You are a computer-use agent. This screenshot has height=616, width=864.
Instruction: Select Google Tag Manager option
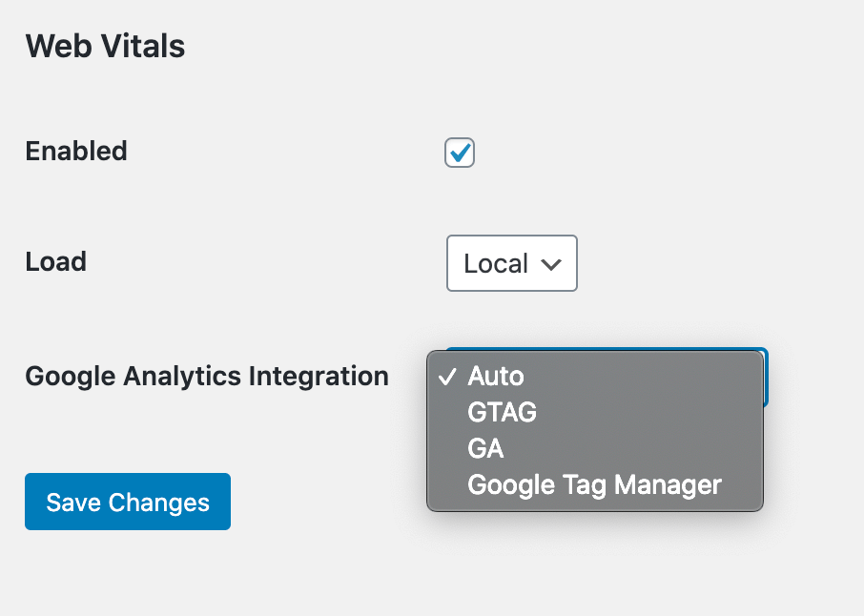(x=595, y=484)
